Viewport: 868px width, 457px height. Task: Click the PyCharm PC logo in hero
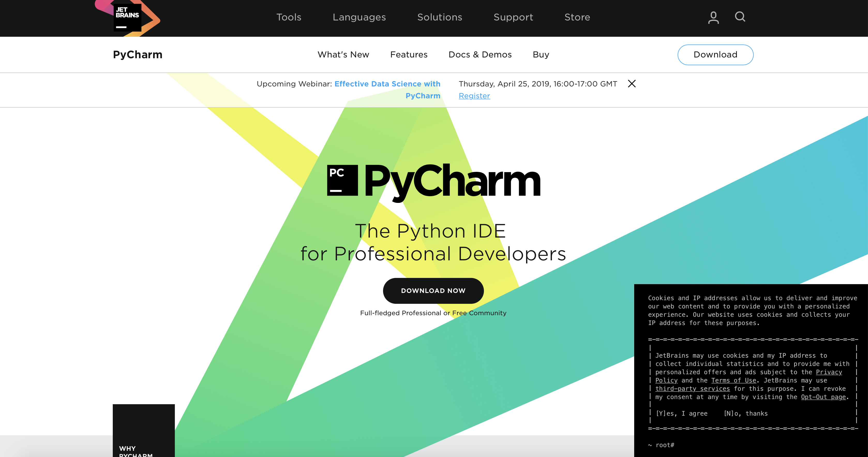tap(342, 180)
